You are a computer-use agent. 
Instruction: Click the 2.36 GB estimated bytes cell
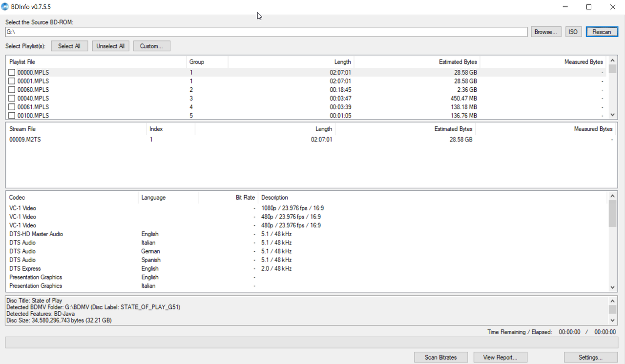point(466,90)
